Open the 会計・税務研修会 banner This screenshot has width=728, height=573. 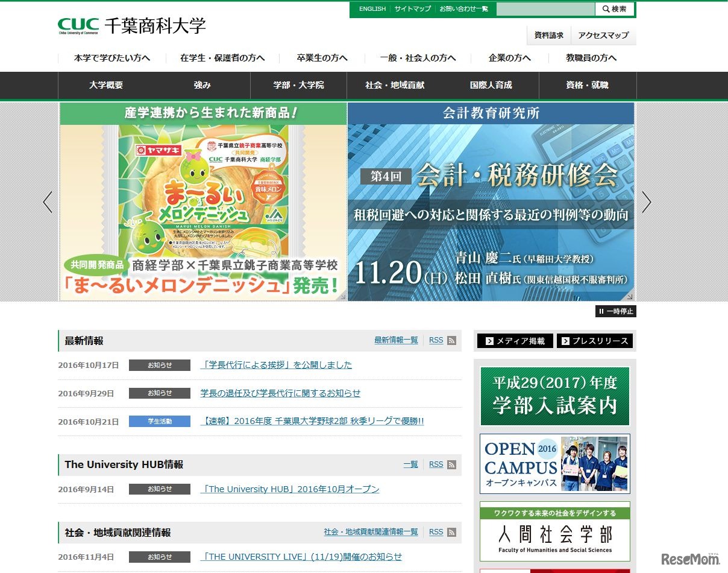pyautogui.click(x=491, y=201)
